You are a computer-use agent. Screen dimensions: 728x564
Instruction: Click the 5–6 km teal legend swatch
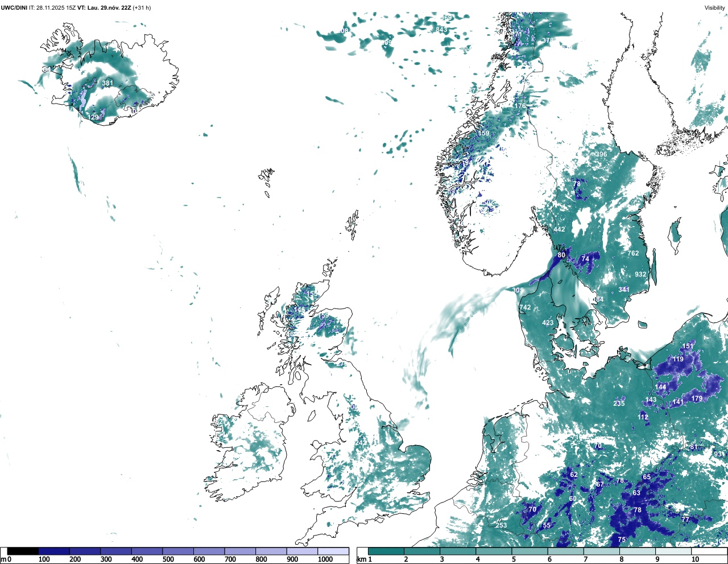click(530, 551)
